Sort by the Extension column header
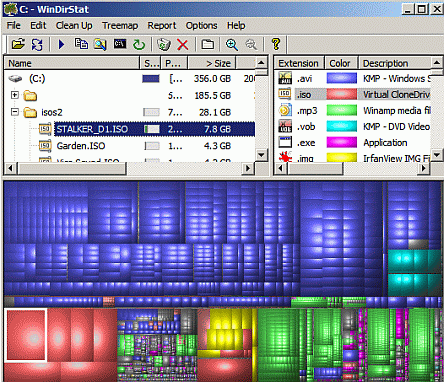The height and width of the screenshot is (382, 444). [299, 63]
